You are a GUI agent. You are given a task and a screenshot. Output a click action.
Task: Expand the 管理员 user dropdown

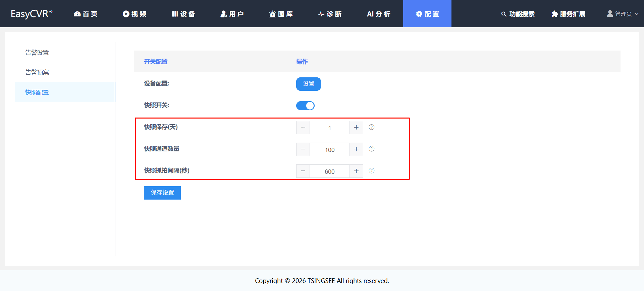[x=623, y=14]
